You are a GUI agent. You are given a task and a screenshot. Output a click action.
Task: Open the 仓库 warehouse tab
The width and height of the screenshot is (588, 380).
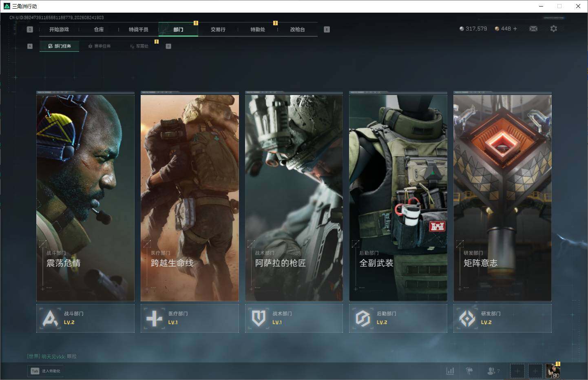tap(99, 29)
